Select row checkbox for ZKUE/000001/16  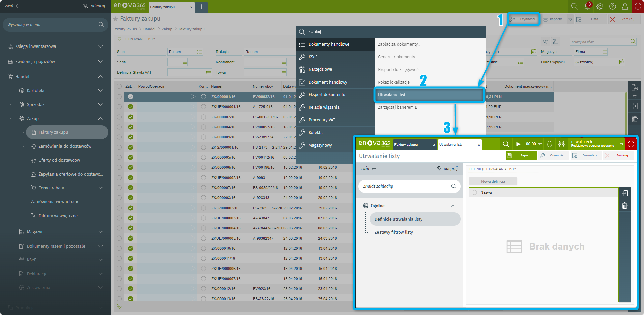pyautogui.click(x=119, y=107)
